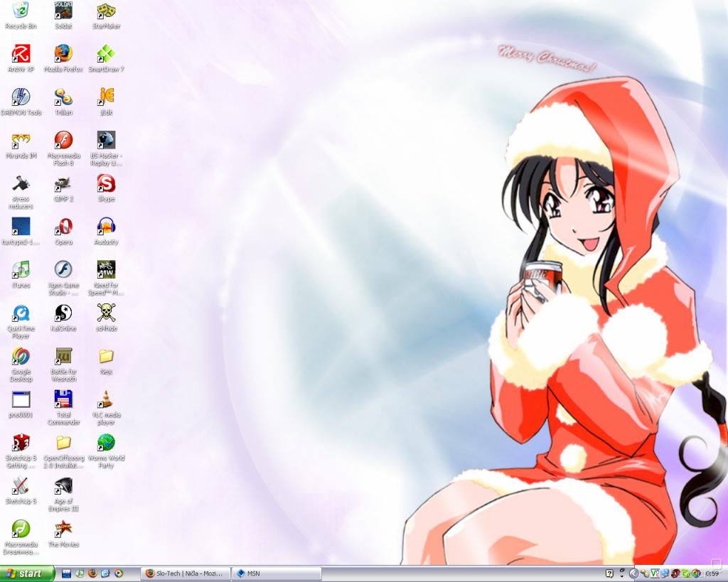Open the OpenOffice.org 2.0 installation folder

tap(63, 451)
